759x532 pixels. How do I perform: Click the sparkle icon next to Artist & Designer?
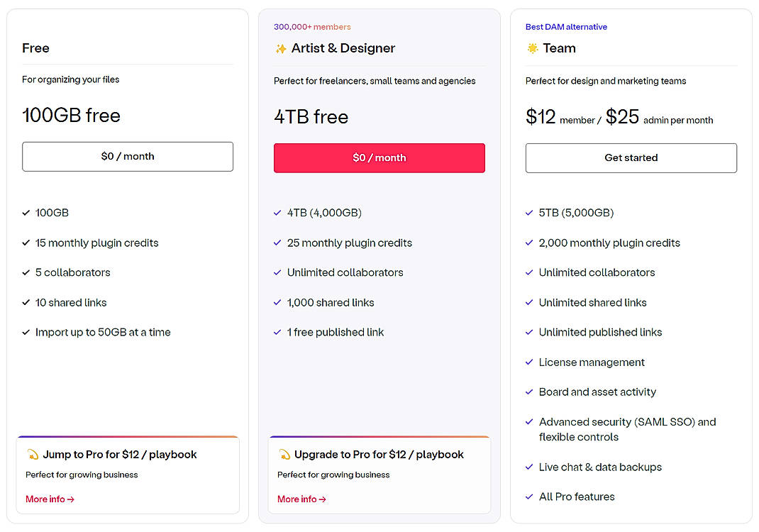pyautogui.click(x=279, y=48)
